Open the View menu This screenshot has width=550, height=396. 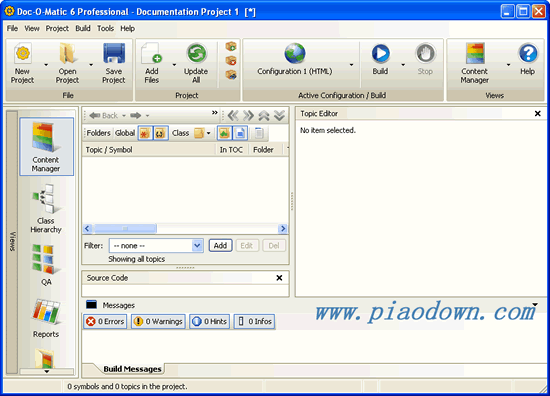tap(32, 28)
